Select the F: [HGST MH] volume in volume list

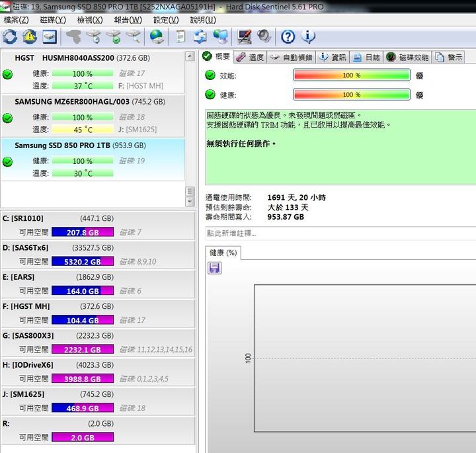[x=98, y=313]
